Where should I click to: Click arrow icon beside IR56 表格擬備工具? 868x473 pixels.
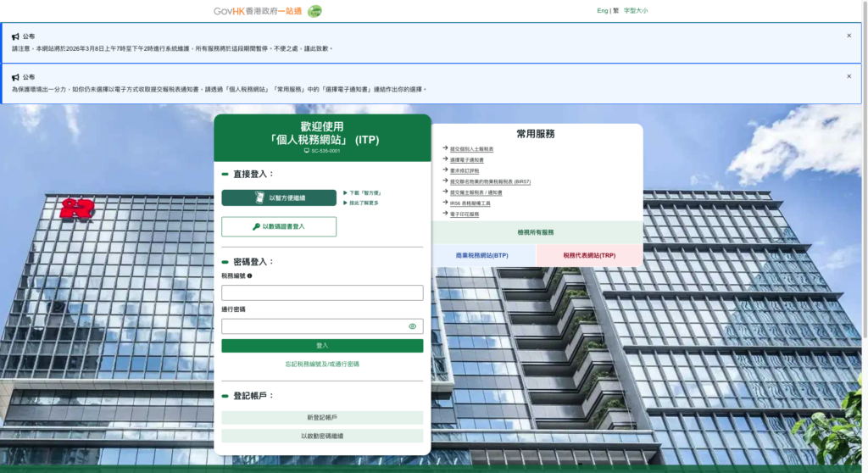pyautogui.click(x=445, y=202)
